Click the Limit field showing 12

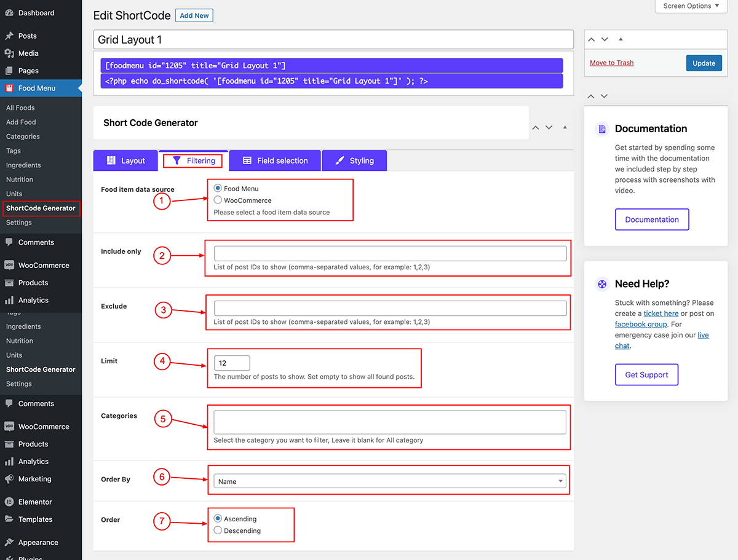pyautogui.click(x=232, y=363)
